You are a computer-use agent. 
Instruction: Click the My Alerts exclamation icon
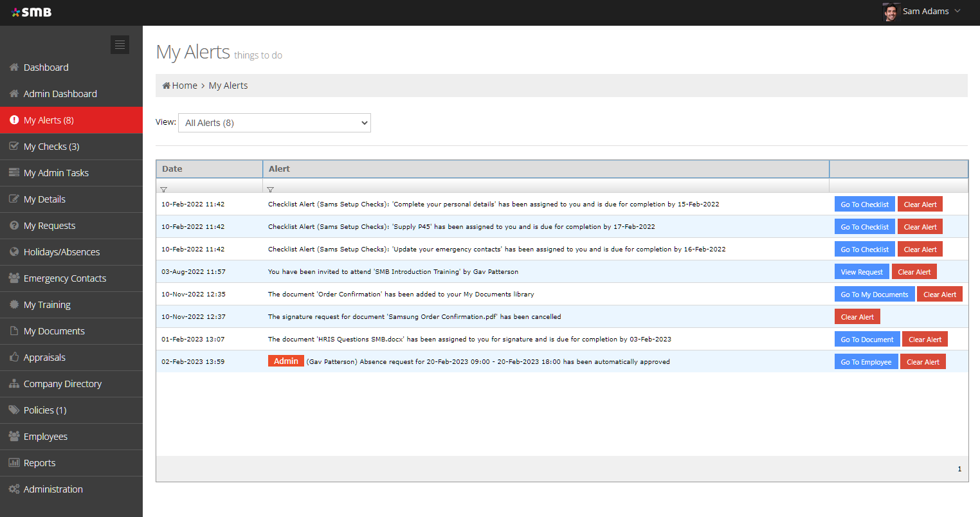14,120
